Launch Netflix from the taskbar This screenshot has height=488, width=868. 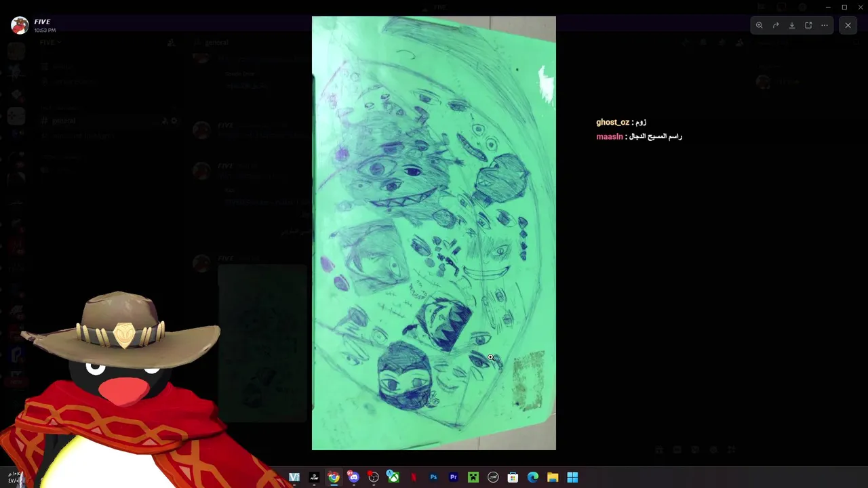click(414, 477)
